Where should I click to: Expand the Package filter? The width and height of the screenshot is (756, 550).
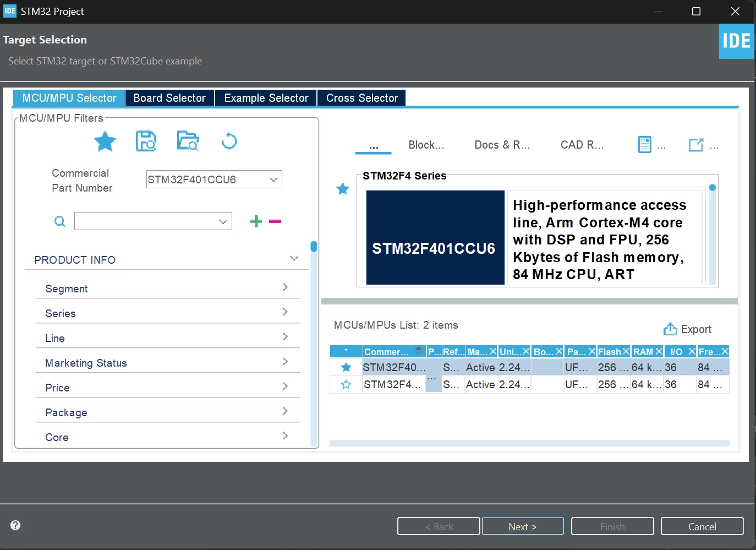pos(285,411)
